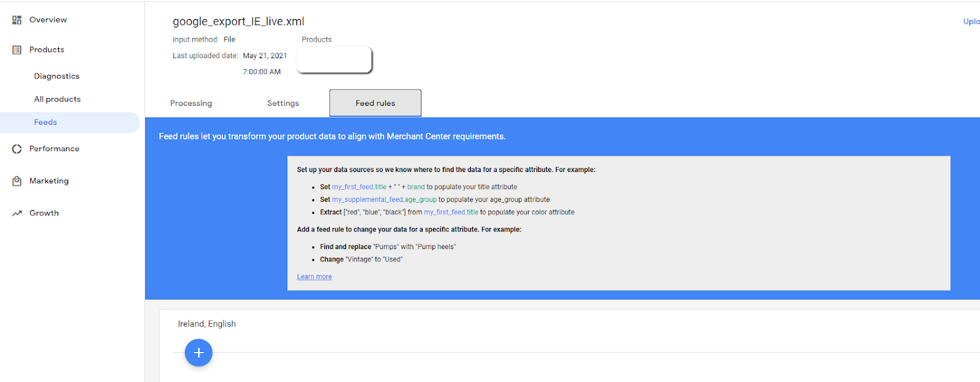Viewport: 980px width, 382px height.
Task: Open Marketing section
Action: (x=49, y=181)
